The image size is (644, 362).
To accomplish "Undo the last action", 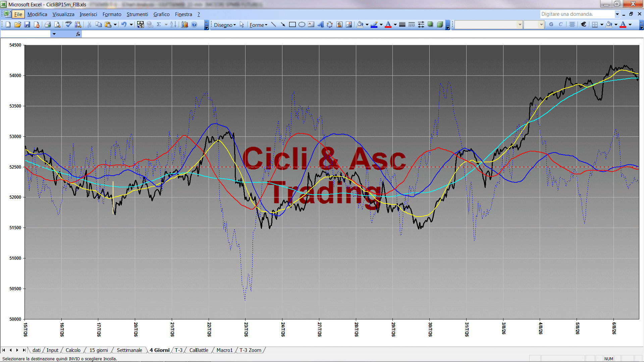I will pyautogui.click(x=124, y=24).
